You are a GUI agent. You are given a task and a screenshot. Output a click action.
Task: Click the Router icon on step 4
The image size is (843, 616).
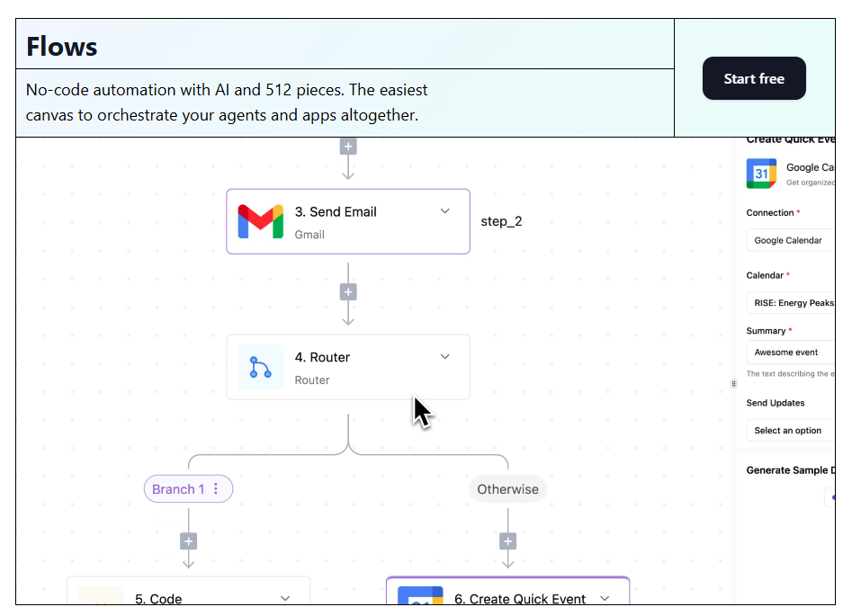click(x=259, y=367)
